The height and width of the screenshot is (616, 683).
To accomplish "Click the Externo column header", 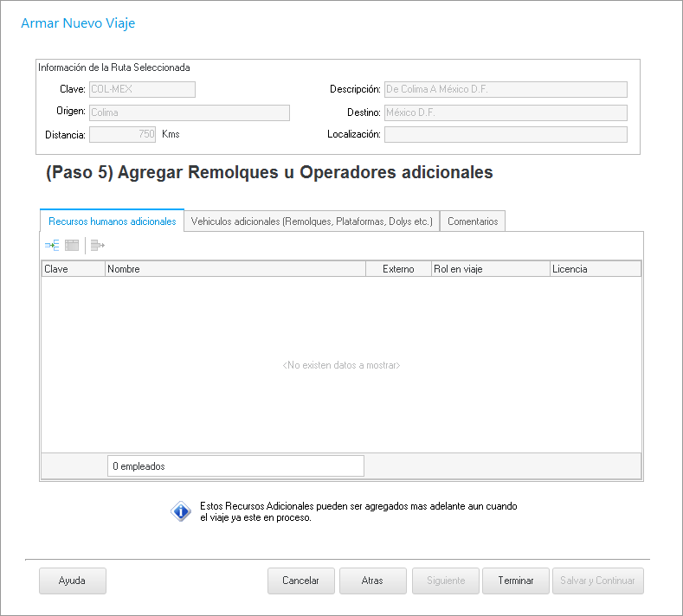I will [398, 269].
